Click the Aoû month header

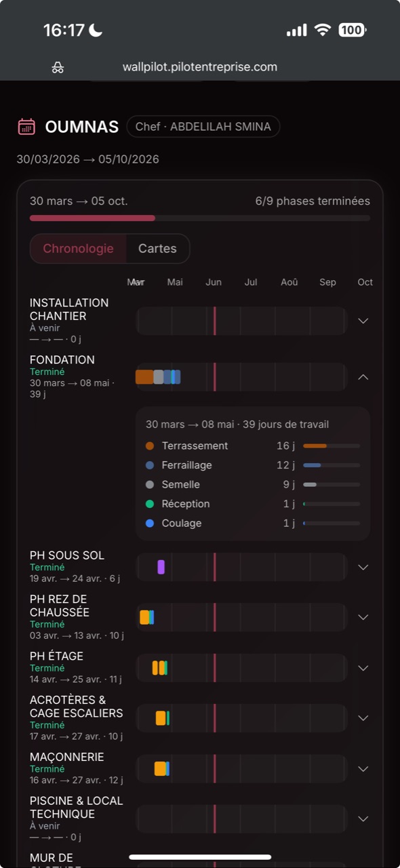[x=289, y=282]
